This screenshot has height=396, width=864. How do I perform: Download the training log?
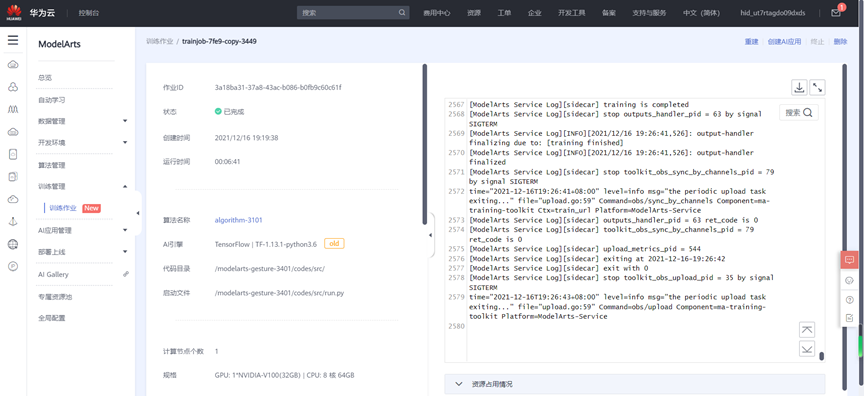799,87
